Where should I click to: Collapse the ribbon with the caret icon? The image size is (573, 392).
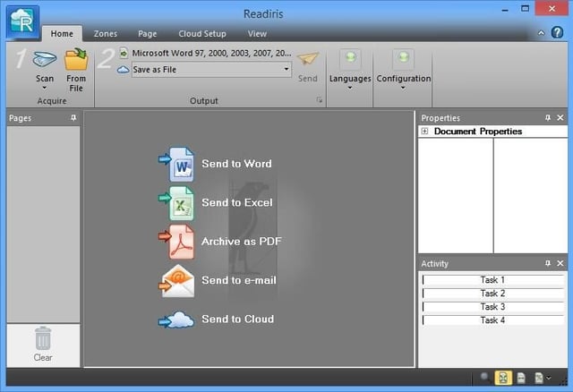pyautogui.click(x=541, y=33)
